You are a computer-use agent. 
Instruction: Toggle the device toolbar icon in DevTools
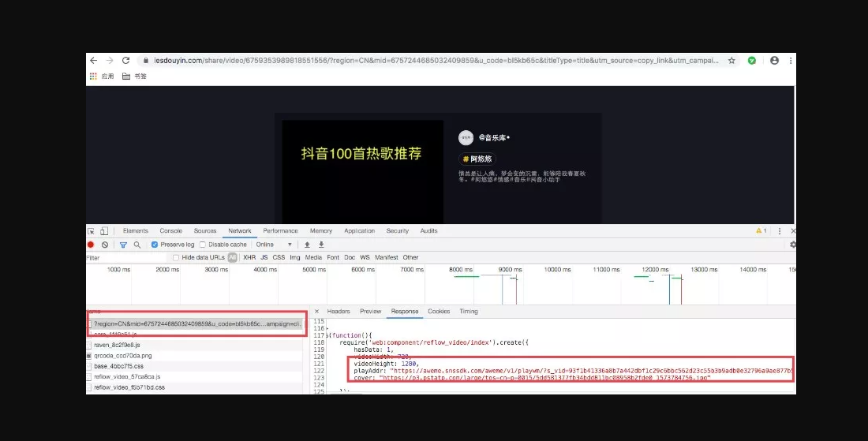pyautogui.click(x=103, y=230)
